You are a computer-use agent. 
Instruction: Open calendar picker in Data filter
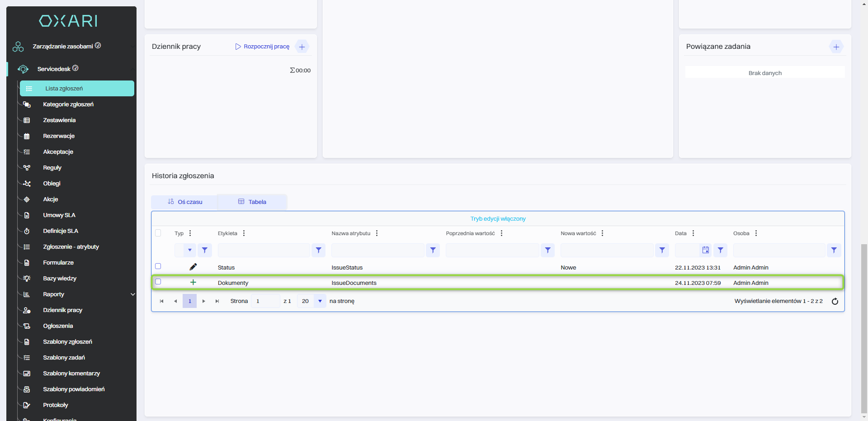(705, 250)
